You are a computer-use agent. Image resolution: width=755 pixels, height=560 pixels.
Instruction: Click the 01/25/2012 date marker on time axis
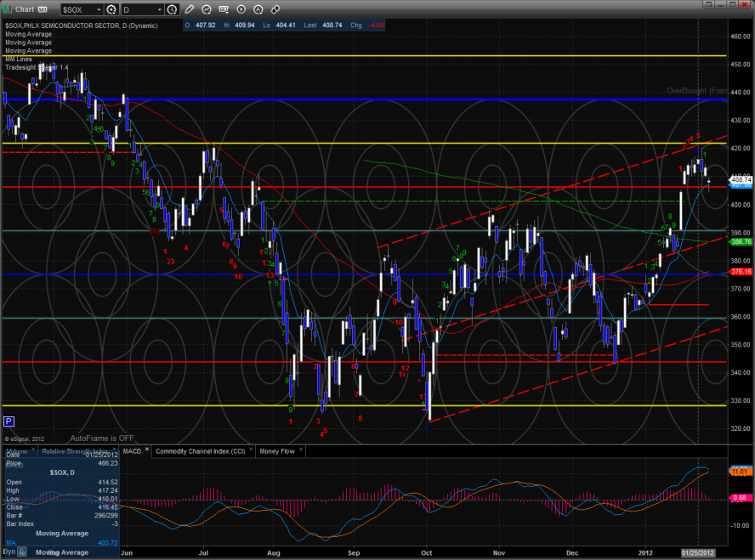698,553
